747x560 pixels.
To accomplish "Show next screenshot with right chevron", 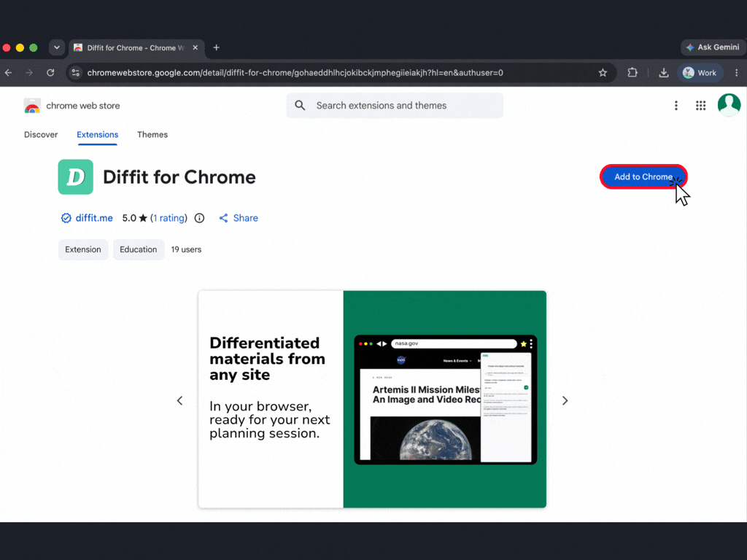I will click(565, 400).
